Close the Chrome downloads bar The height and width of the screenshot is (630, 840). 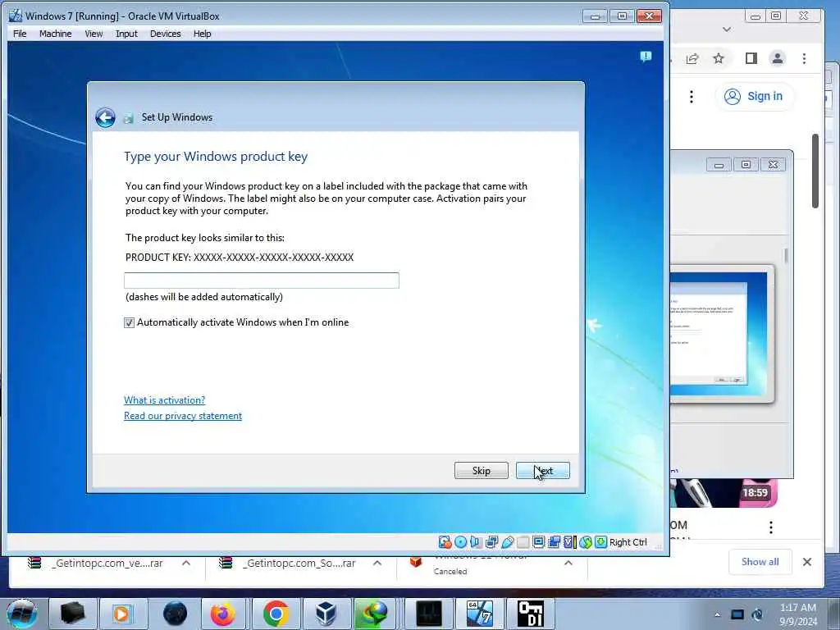tap(807, 561)
